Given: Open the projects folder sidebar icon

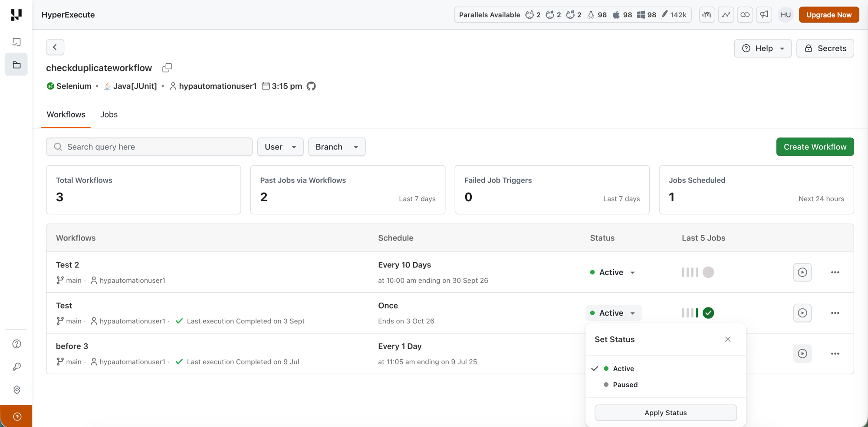Looking at the screenshot, I should click(x=16, y=65).
